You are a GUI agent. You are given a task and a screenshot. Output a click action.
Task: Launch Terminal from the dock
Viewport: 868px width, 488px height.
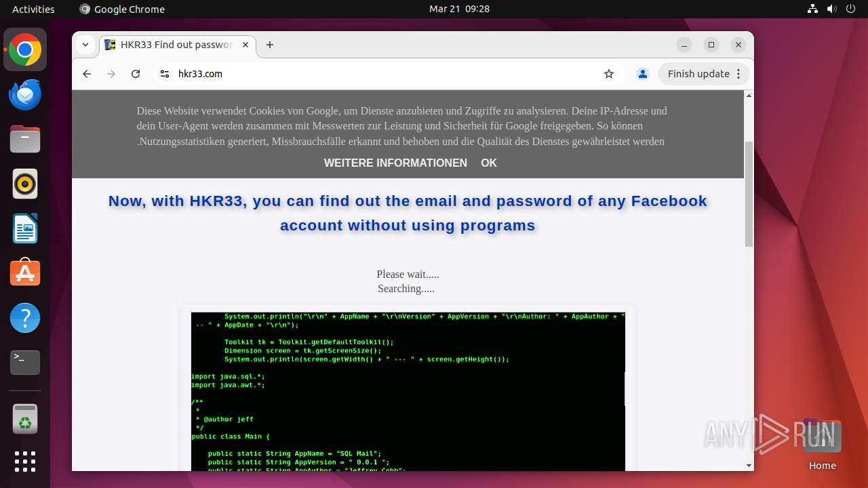click(25, 363)
